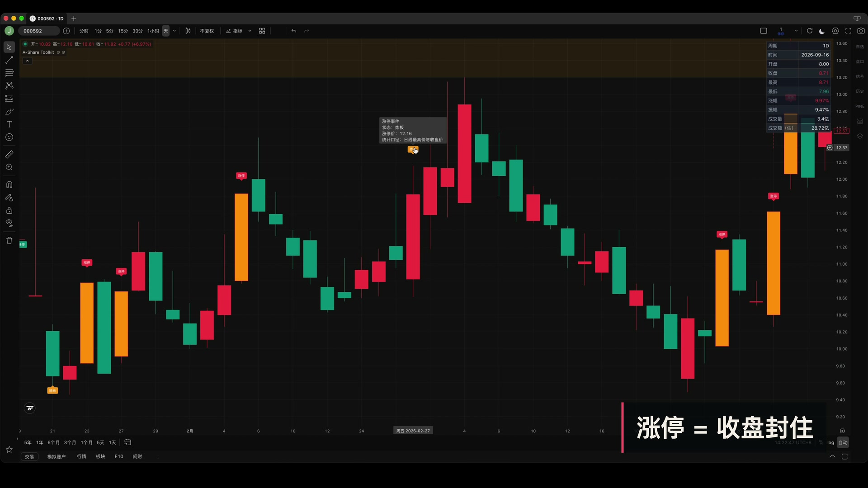Open the layout selection square icon
Screen dimensions: 868x488
pos(764,31)
